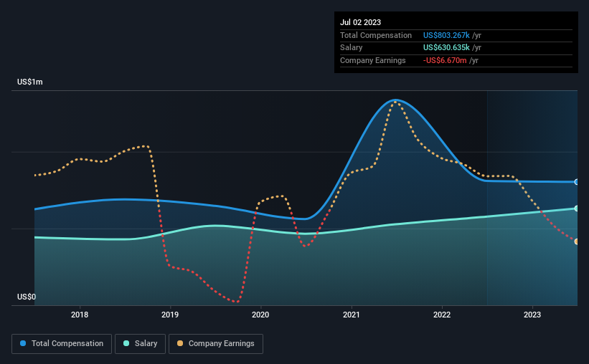Image resolution: width=589 pixels, height=364 pixels.
Task: Click the 2019 axis label
Action: tap(170, 315)
